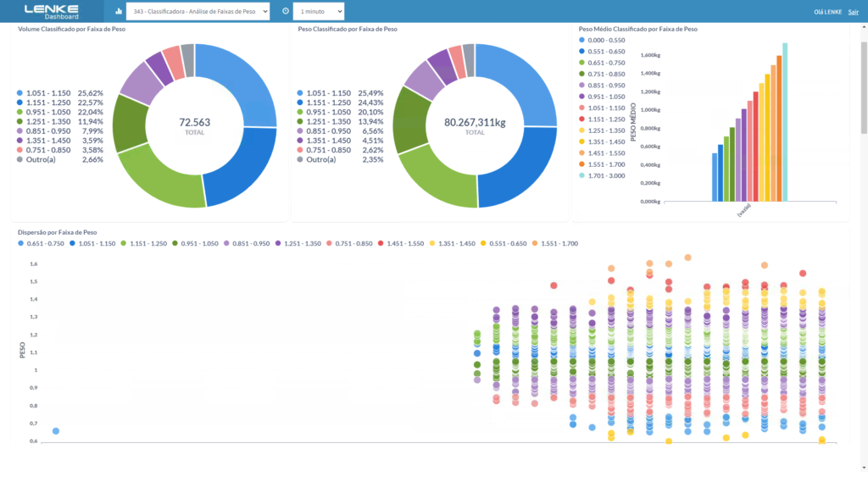The width and height of the screenshot is (868, 488).
Task: Click the Lenke Dashboard logo
Action: 52,12
